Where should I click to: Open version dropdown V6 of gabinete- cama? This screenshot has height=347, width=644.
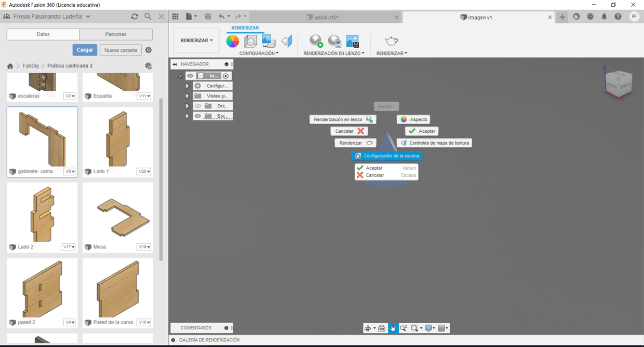[x=70, y=171]
